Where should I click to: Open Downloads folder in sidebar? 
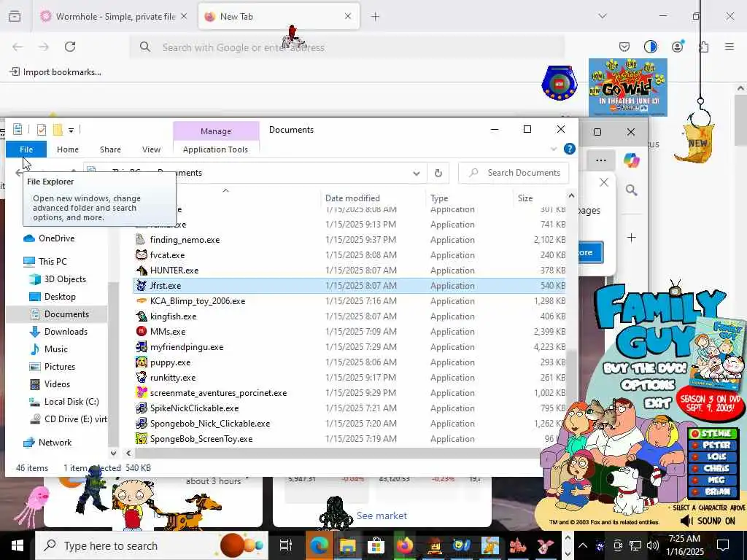pos(66,332)
